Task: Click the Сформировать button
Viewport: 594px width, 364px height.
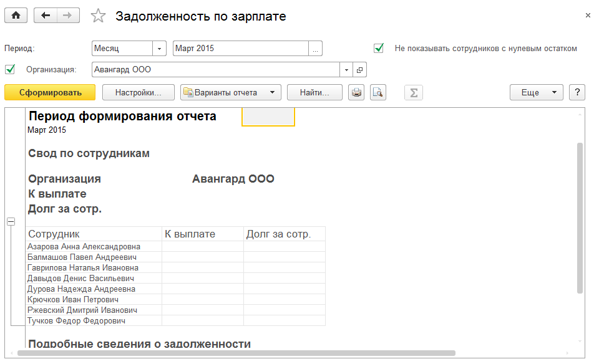Action: click(x=50, y=93)
